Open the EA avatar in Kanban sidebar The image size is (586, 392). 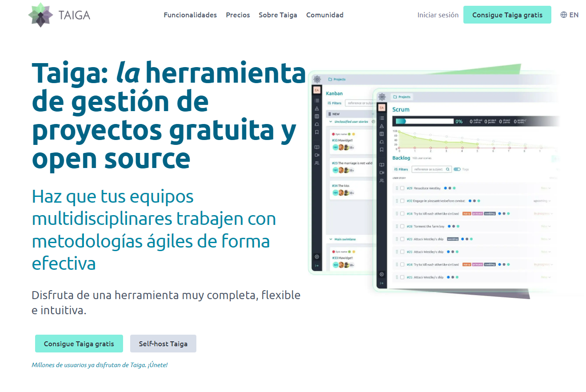[x=317, y=90]
